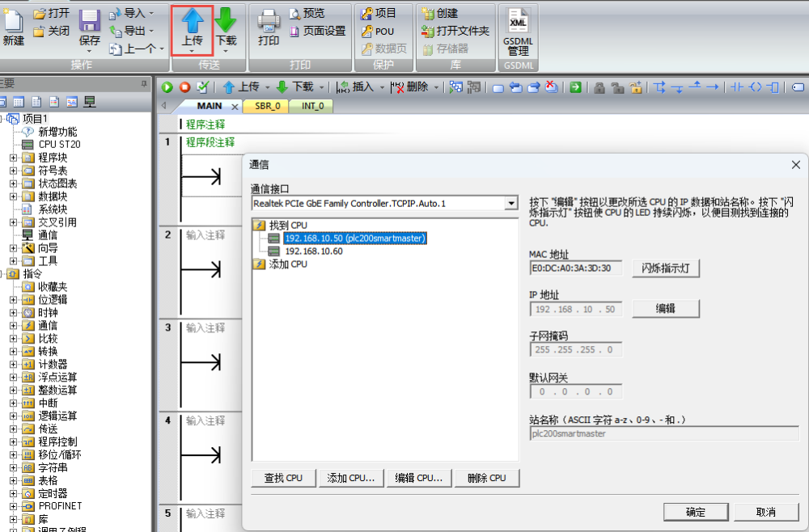Viewport: 809px width, 532px height.
Task: Switch to the INT_0 tab
Action: tap(312, 106)
